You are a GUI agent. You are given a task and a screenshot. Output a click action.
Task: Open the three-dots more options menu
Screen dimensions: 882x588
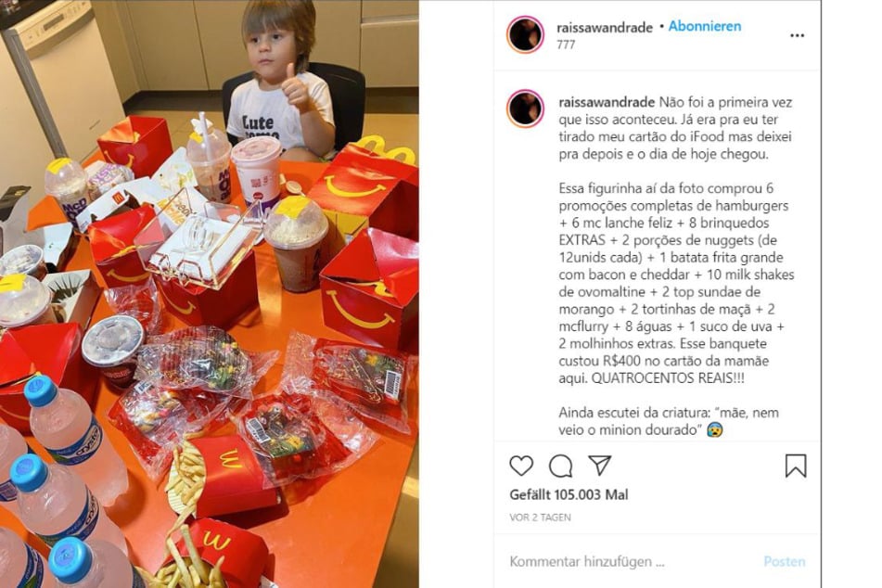(797, 35)
